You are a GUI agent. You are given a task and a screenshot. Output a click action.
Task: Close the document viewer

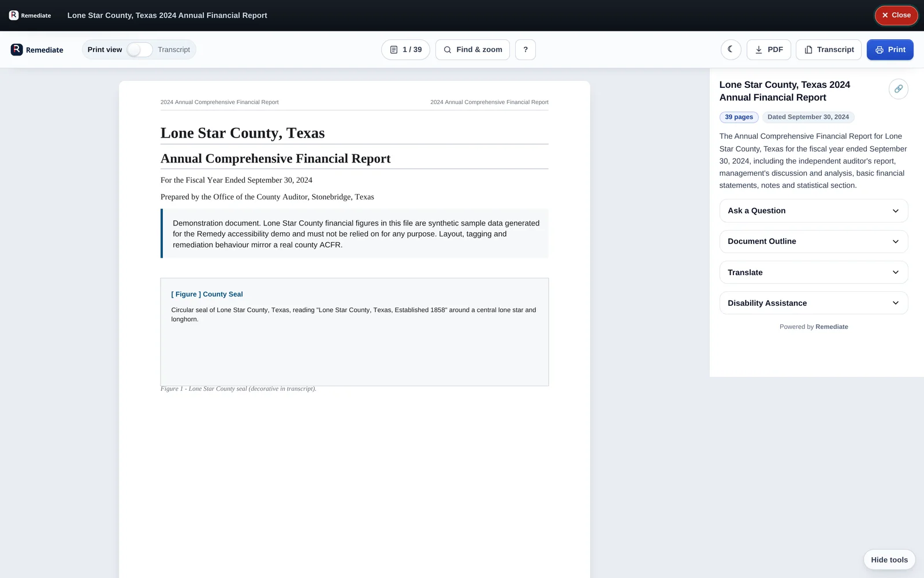point(896,16)
